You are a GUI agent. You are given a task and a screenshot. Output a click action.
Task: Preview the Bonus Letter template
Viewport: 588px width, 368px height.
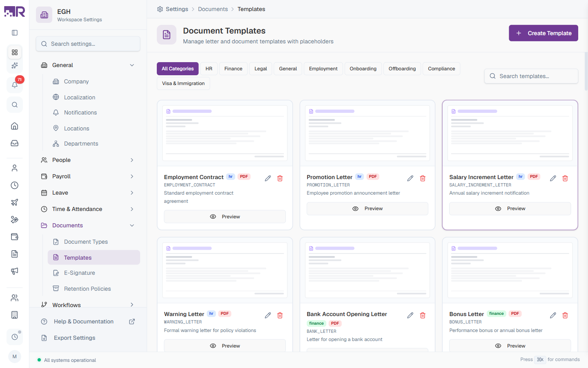(x=510, y=346)
